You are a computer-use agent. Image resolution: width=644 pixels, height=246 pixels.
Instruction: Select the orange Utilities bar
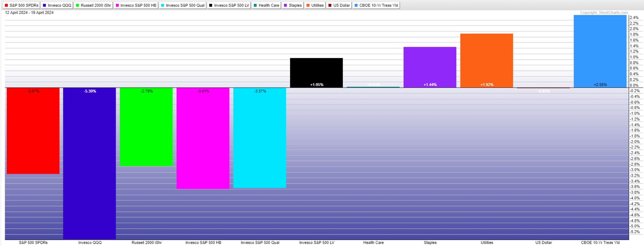487,61
